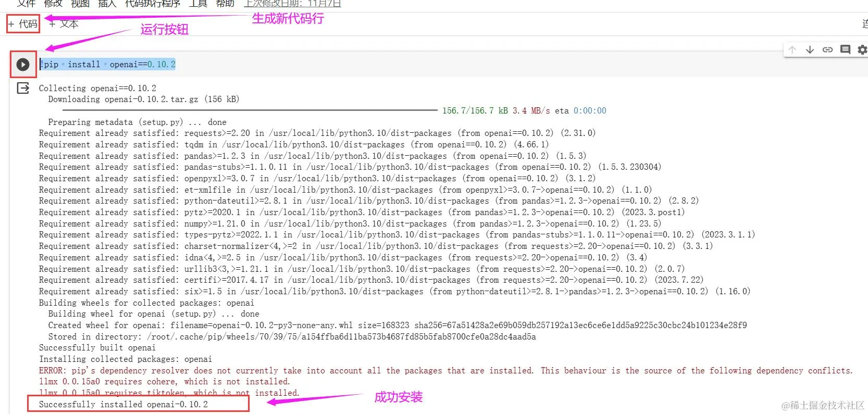This screenshot has height=414, width=868.
Task: Move cell up with the up arrow
Action: (x=792, y=49)
